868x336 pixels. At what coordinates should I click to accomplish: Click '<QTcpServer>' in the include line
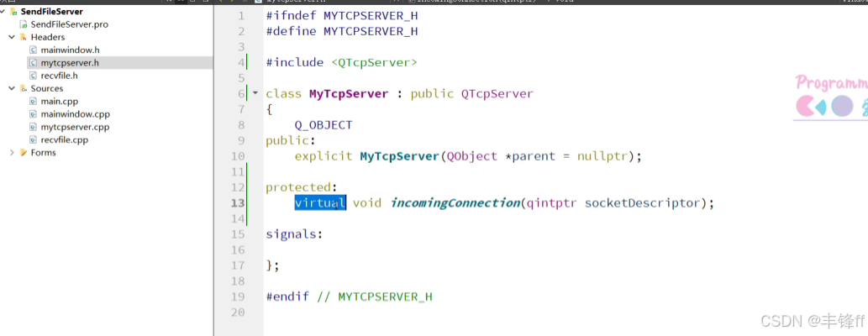pos(374,62)
